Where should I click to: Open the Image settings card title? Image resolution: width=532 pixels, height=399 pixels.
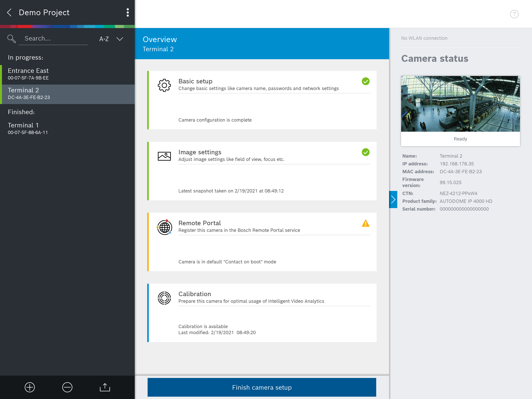coord(200,152)
